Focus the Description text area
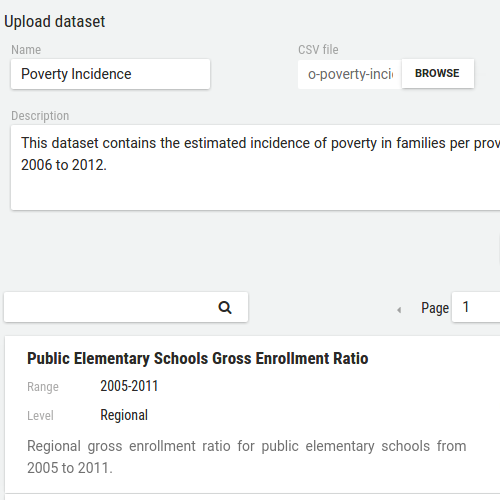 (255, 167)
